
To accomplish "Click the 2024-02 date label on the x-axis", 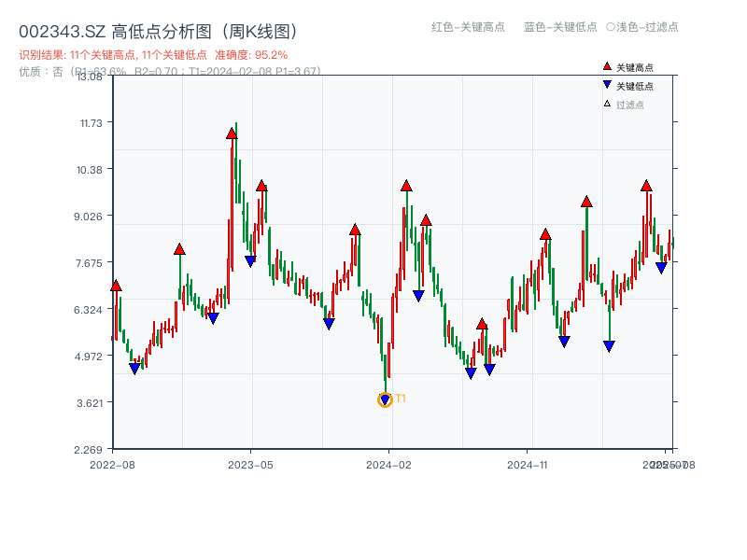I will 389,464.
